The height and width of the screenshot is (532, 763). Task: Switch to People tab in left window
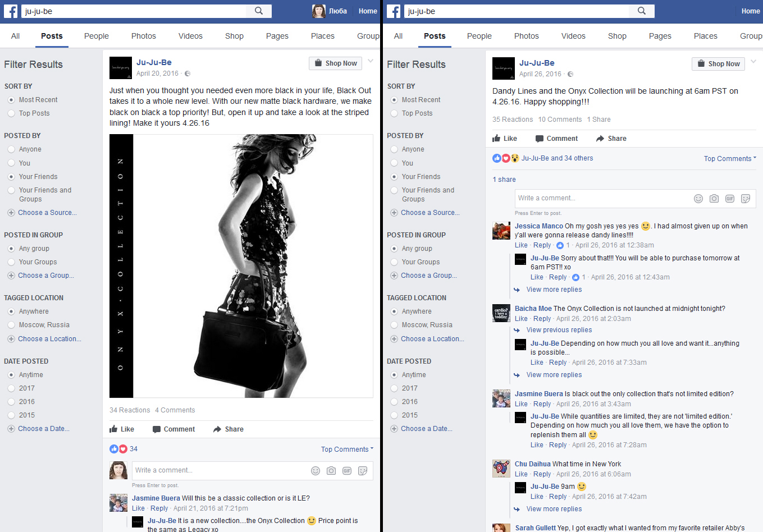click(97, 36)
